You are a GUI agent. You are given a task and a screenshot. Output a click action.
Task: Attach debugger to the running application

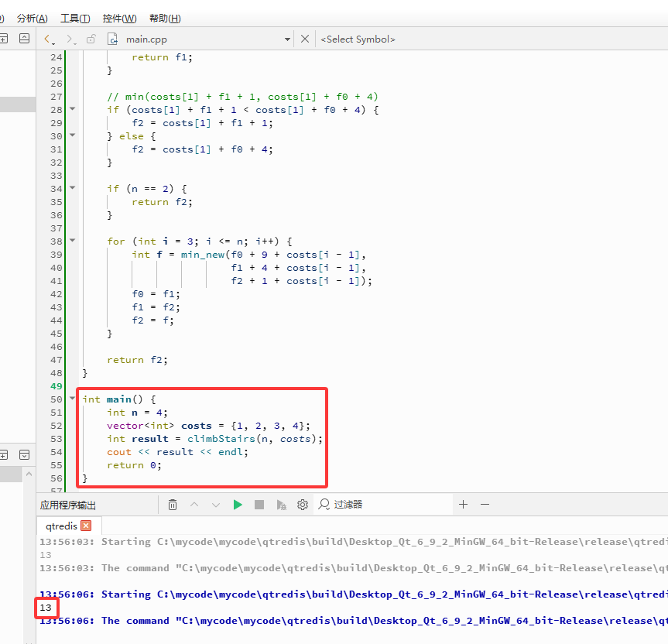(281, 505)
